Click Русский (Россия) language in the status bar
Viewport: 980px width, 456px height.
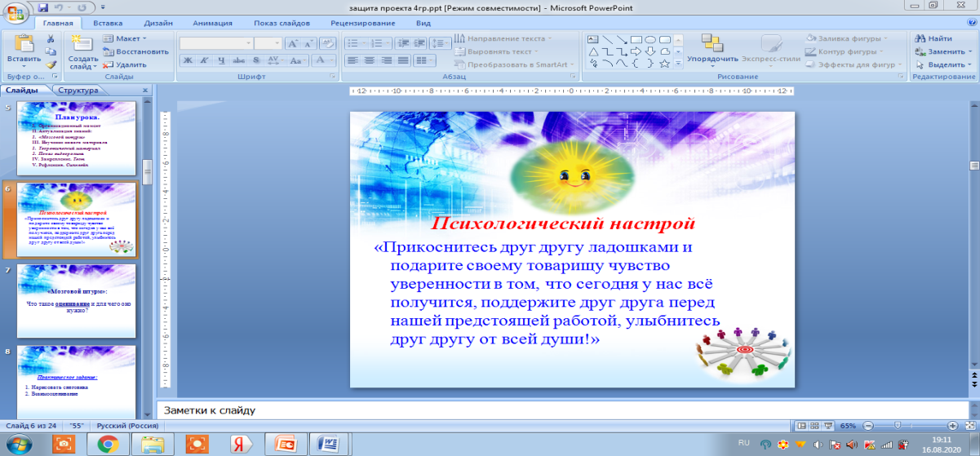click(x=126, y=426)
